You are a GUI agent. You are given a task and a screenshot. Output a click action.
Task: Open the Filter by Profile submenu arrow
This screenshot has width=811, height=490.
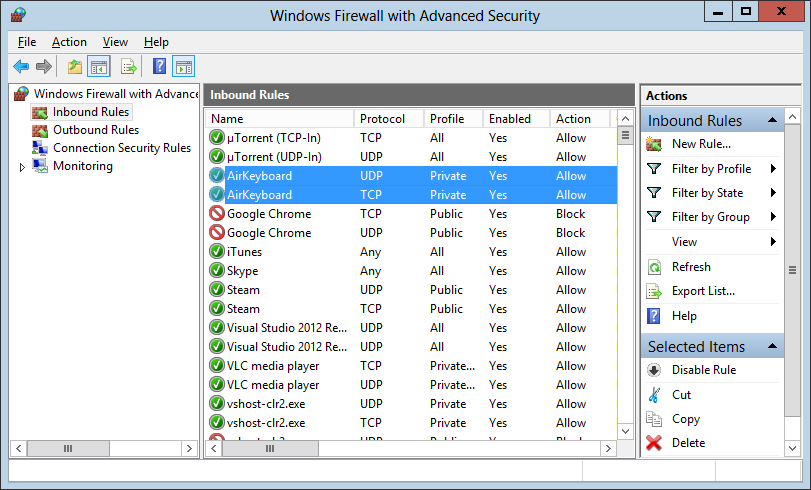coord(773,169)
